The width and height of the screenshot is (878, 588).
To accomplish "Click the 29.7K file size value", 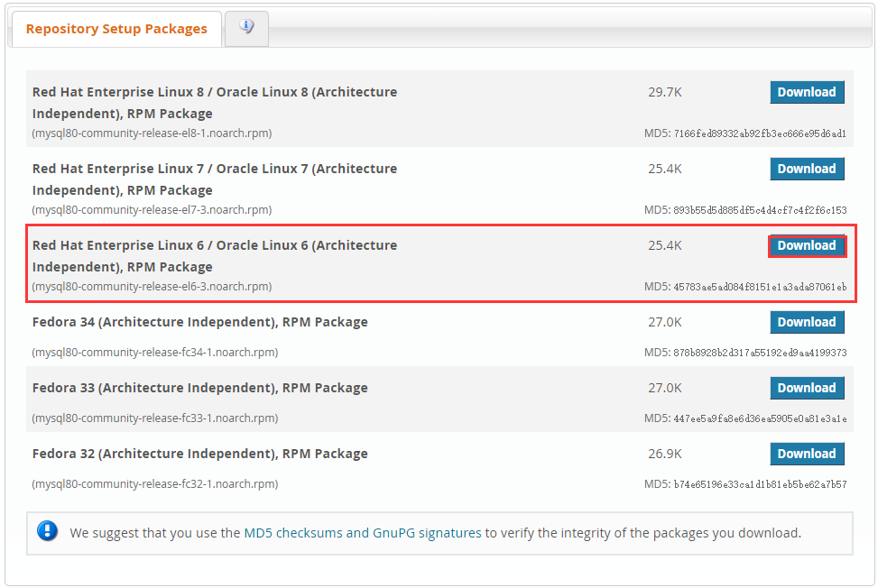I will click(665, 92).
